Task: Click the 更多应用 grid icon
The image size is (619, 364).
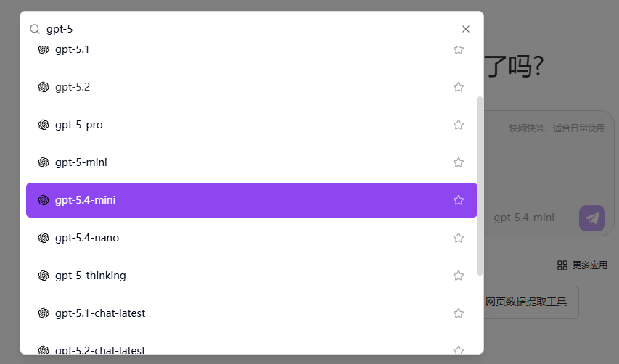Action: click(x=562, y=265)
